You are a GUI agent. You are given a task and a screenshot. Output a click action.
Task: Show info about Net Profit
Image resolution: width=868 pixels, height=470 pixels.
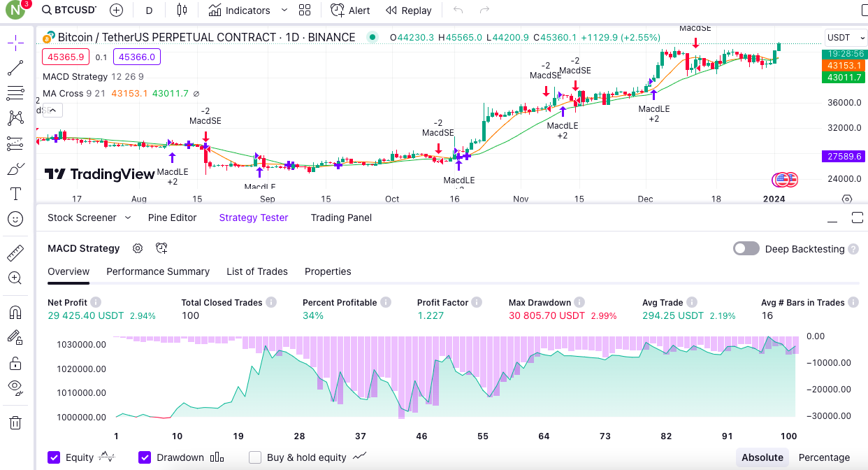coord(96,302)
